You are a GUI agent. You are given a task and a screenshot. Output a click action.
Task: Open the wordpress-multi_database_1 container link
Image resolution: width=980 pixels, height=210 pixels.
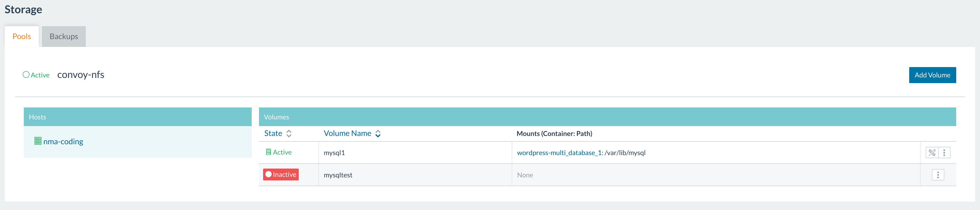click(x=559, y=153)
